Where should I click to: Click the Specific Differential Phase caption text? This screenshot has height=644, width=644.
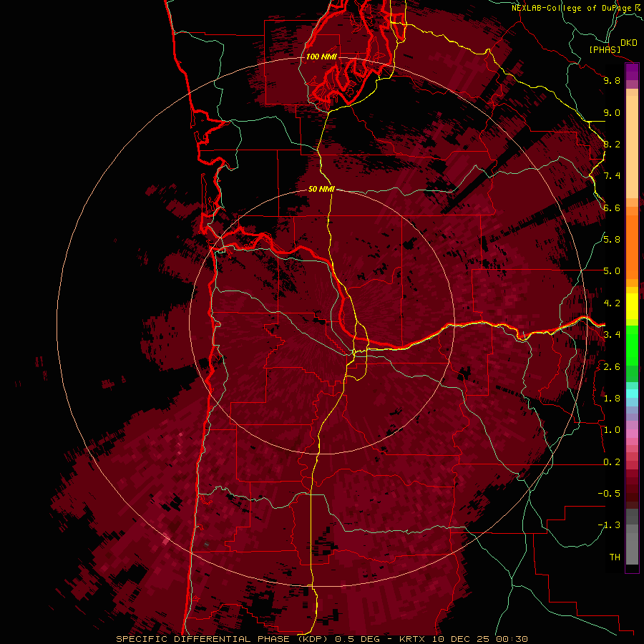[322, 639]
